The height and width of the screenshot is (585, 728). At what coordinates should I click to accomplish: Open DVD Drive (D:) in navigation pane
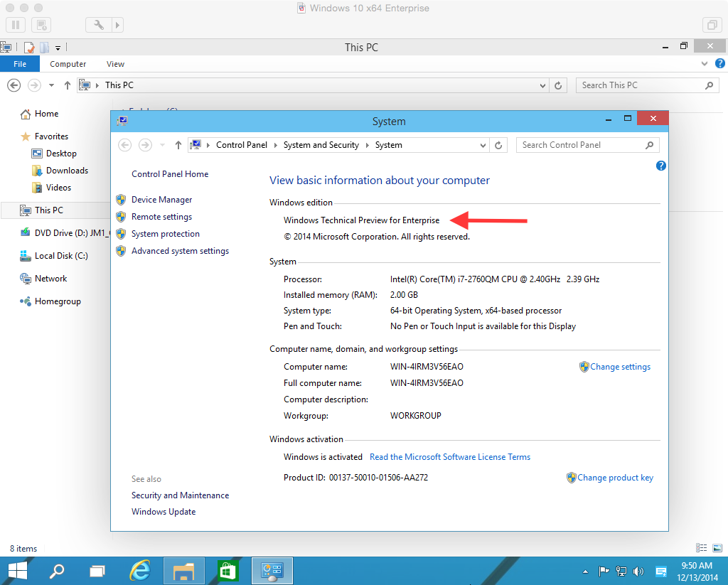[x=65, y=233]
